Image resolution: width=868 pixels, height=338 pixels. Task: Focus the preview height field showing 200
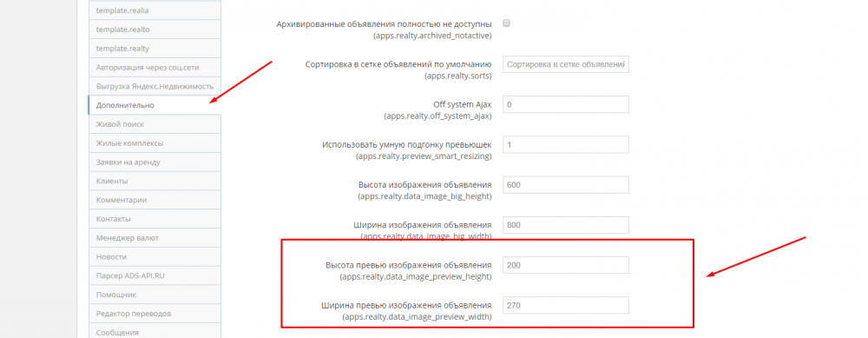click(566, 265)
